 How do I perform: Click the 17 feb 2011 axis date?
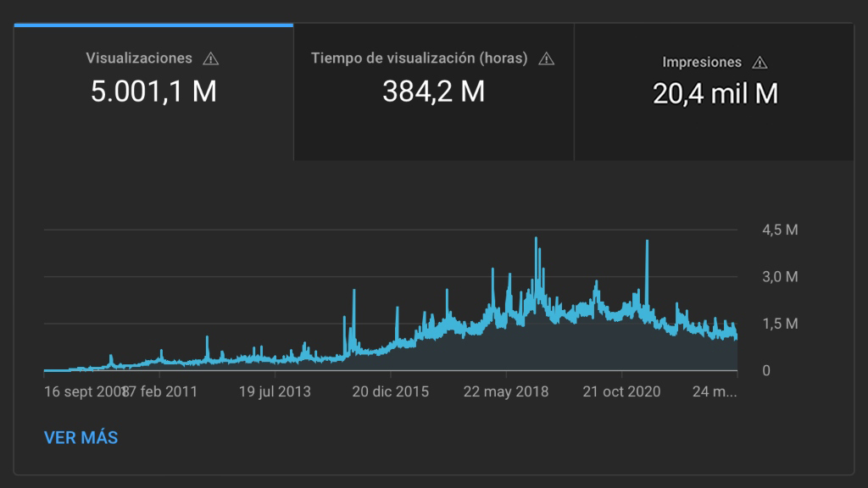pos(161,391)
